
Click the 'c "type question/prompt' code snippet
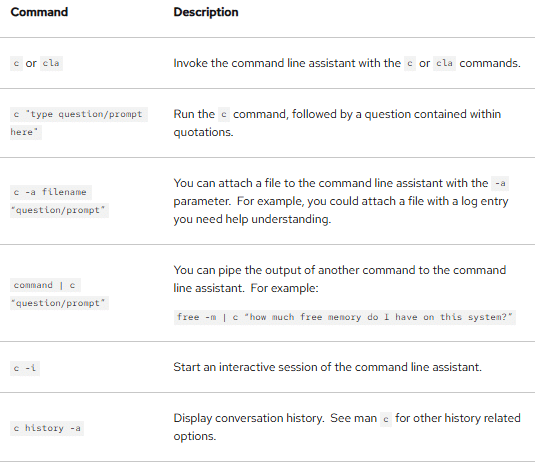pos(79,114)
